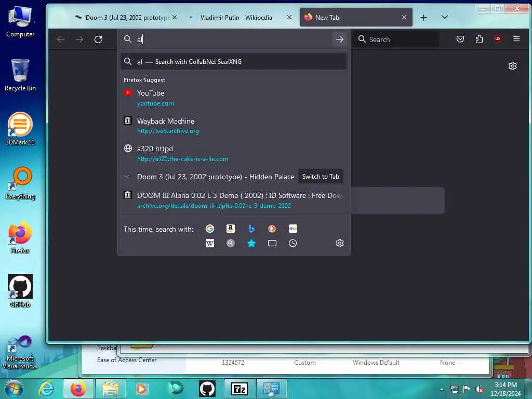Image resolution: width=532 pixels, height=399 pixels.
Task: Search this time with DuckDuckGo icon
Action: tap(272, 229)
